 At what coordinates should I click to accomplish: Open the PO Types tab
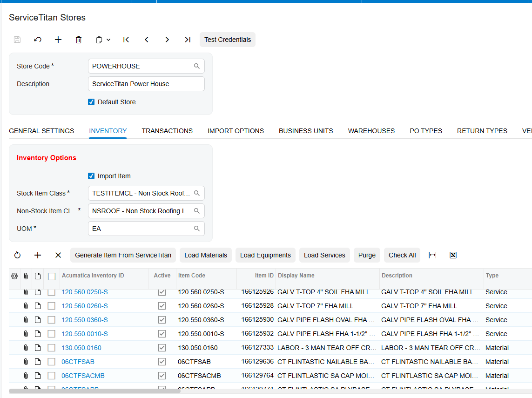click(426, 131)
